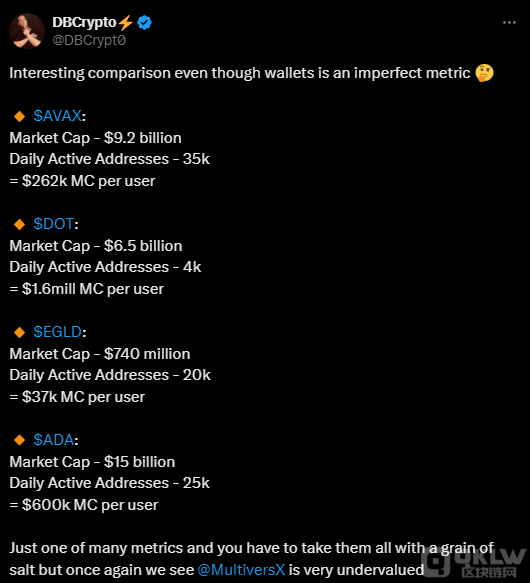This screenshot has height=583, width=530.
Task: Click the 'Interesting comparison' opening sentence
Action: [x=240, y=73]
